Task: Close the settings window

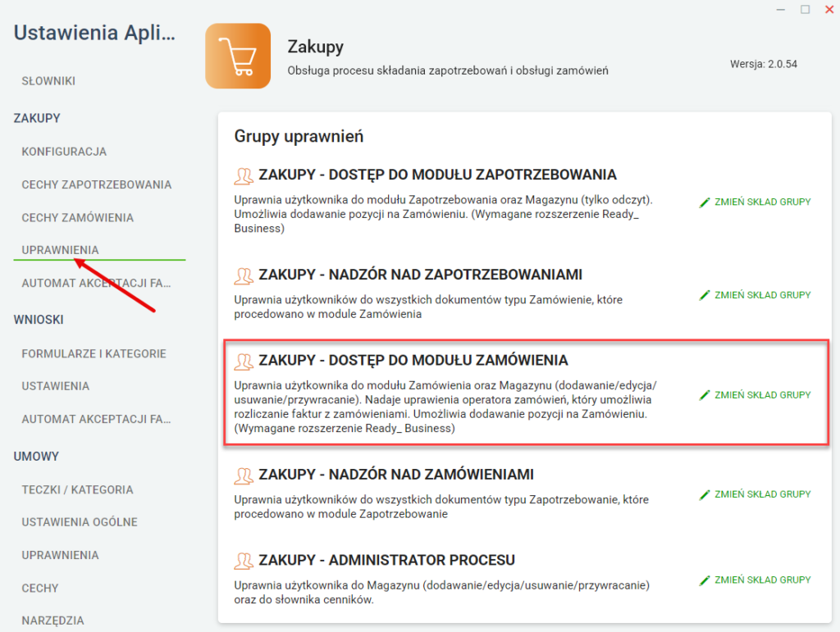Action: tap(829, 10)
